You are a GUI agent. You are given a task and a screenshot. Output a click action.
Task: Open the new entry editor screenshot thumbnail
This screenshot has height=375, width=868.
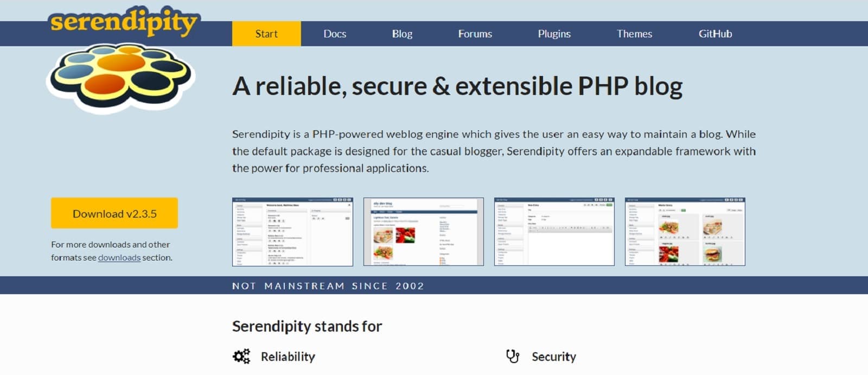pos(554,232)
